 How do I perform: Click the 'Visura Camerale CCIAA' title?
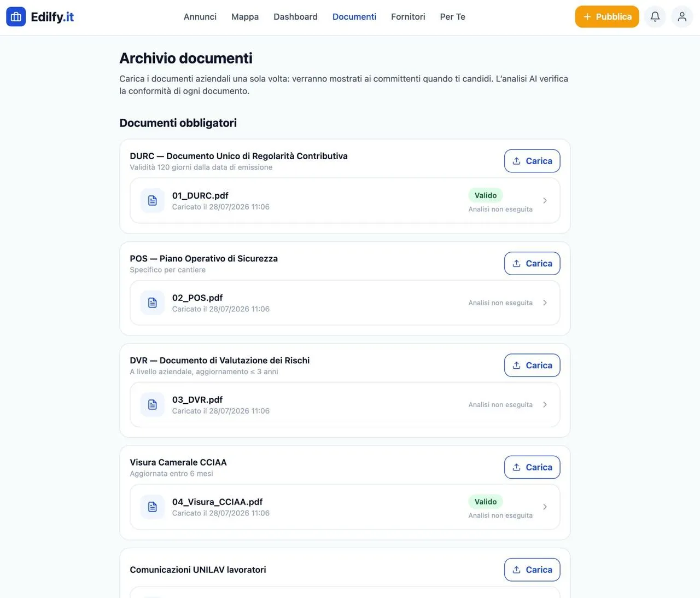178,462
